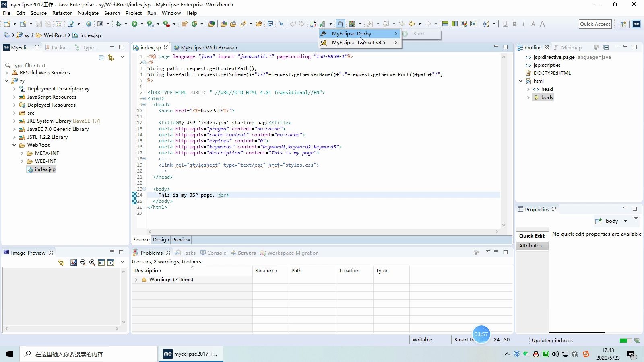Click the editor vertical scrollbar
The height and width of the screenshot is (362, 644).
[504, 140]
